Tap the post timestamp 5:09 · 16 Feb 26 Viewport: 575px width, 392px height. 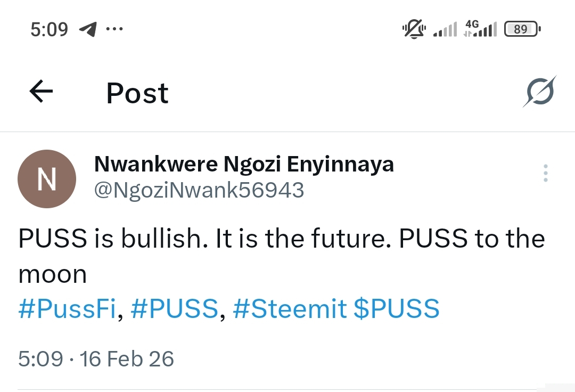pyautogui.click(x=96, y=358)
